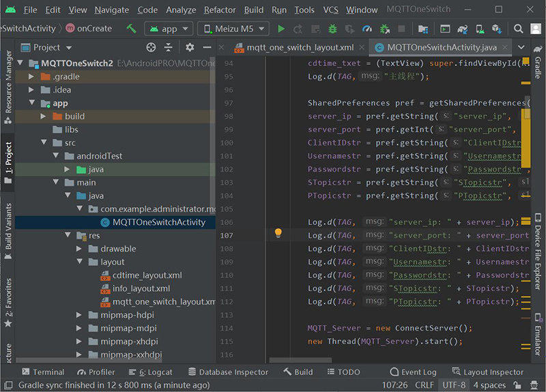Screen dimensions: 546x392
Task: Click the Search Everywhere magnifier icon
Action: [x=518, y=29]
